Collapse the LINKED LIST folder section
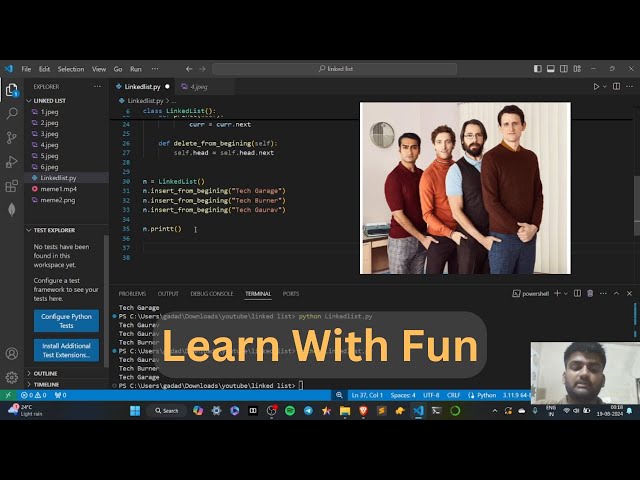 click(x=49, y=101)
